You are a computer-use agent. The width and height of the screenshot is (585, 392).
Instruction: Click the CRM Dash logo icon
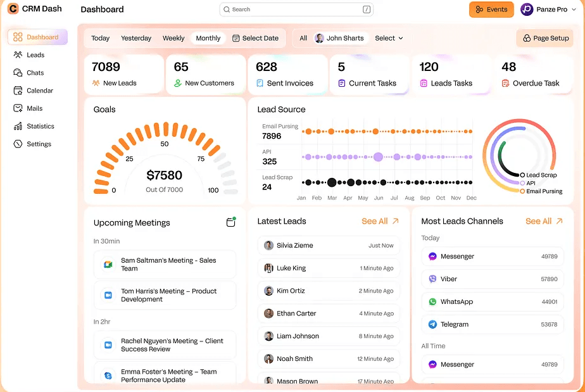[x=13, y=9]
